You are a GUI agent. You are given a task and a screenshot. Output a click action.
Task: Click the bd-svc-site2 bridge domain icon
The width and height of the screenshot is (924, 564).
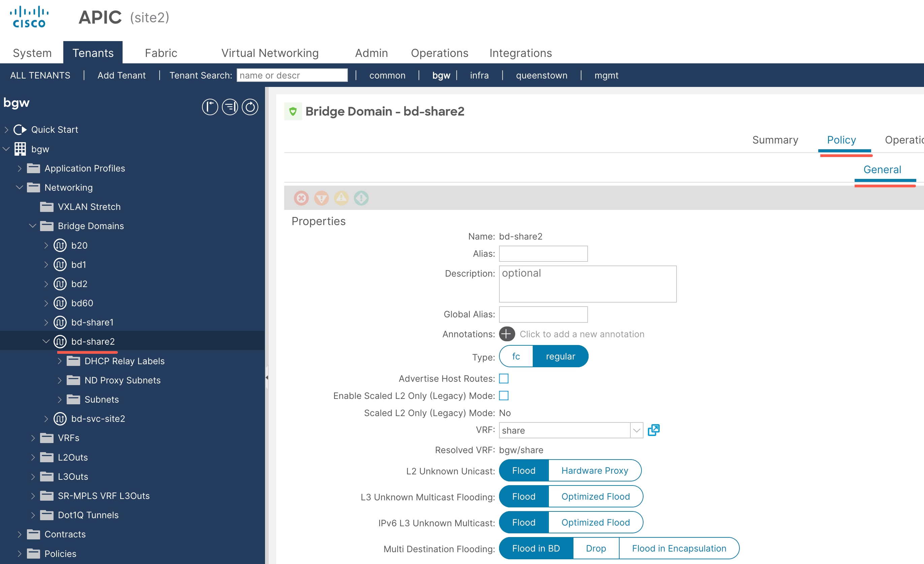coord(60,418)
